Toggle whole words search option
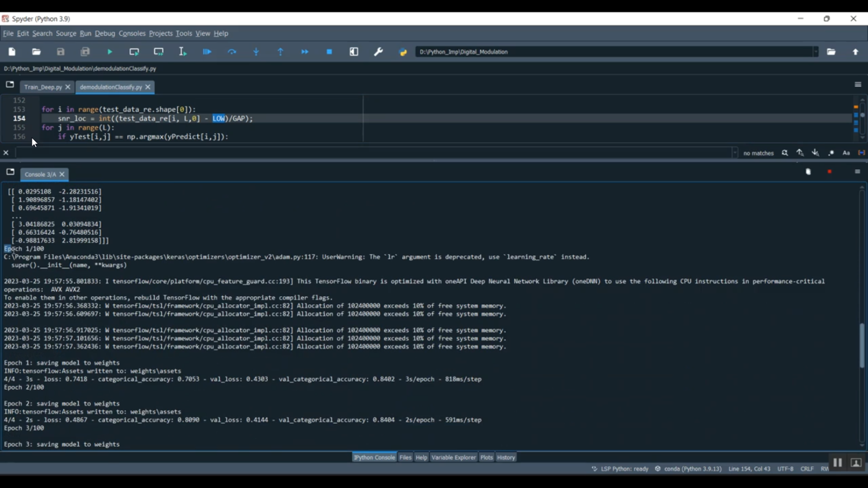The height and width of the screenshot is (488, 868). (x=861, y=153)
